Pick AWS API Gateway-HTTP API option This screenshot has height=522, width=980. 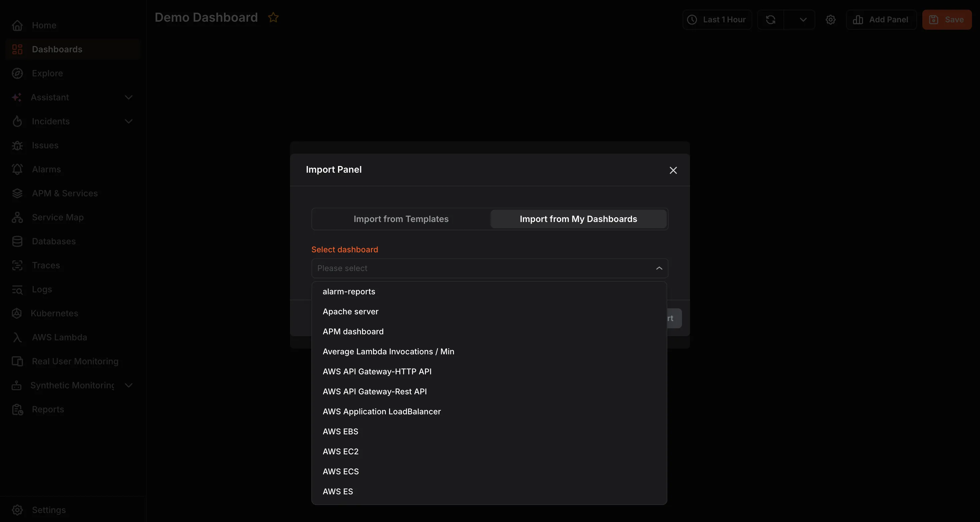489,371
